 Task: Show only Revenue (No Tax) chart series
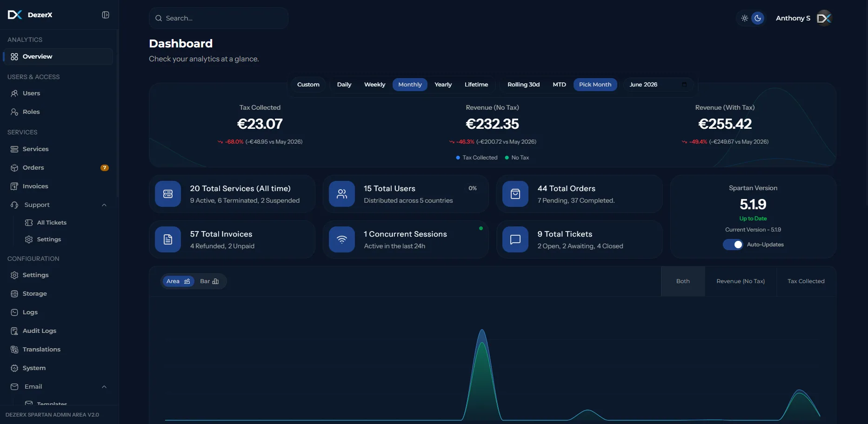(x=741, y=281)
